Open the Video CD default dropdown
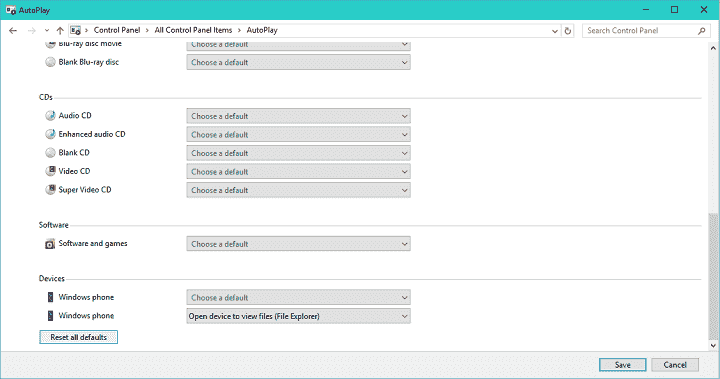Screen dimensions: 720x379 point(298,171)
